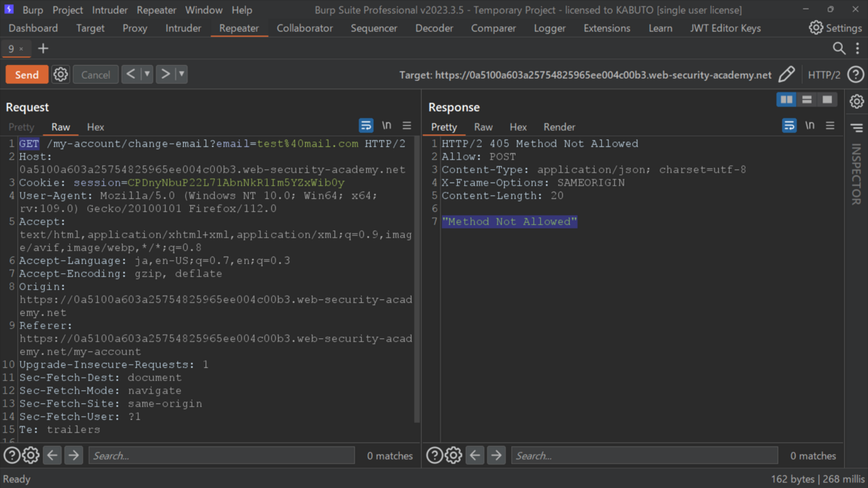Open the Help menu
The image size is (868, 488).
[242, 10]
